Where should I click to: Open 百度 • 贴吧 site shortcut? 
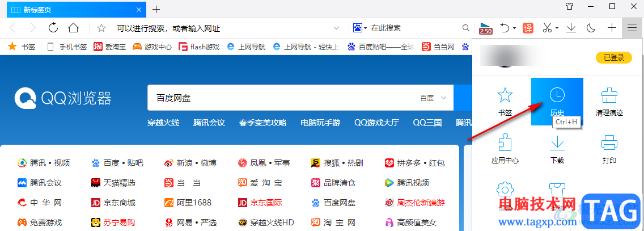[x=117, y=163]
